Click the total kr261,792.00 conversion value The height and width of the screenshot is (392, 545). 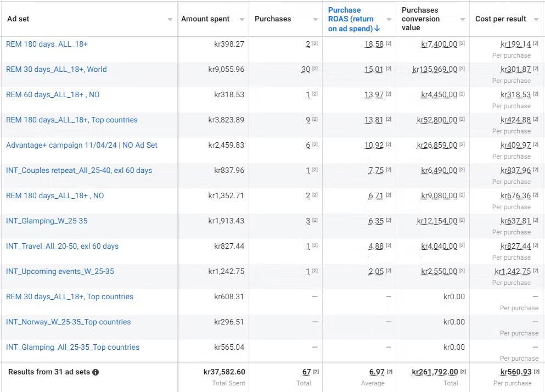[x=434, y=372]
